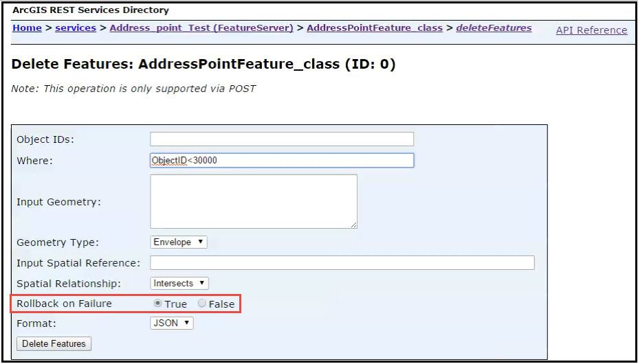Click the 'Geometry Type:' label
638x364 pixels.
tap(58, 242)
